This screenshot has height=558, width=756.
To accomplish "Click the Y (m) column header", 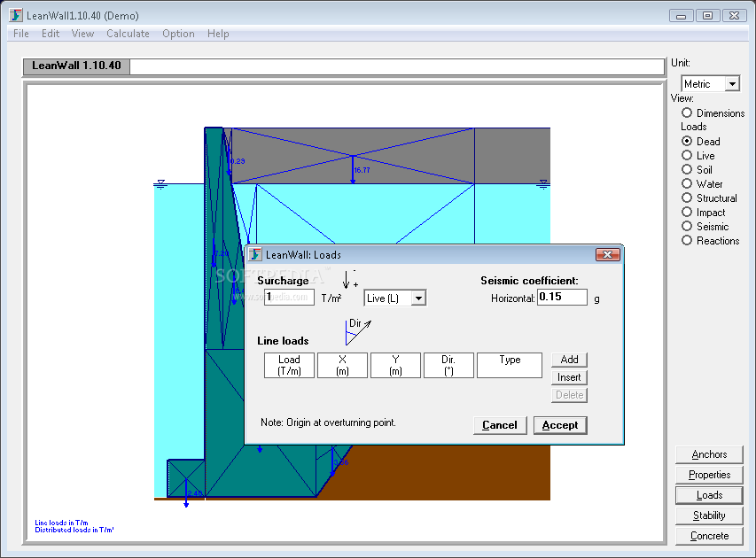I will [x=395, y=365].
